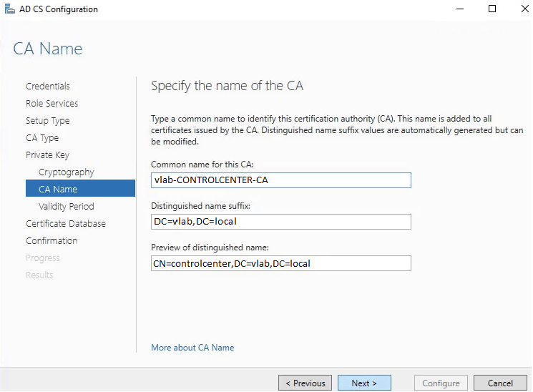Navigate to the CA Type step
The width and height of the screenshot is (533, 392).
[42, 138]
